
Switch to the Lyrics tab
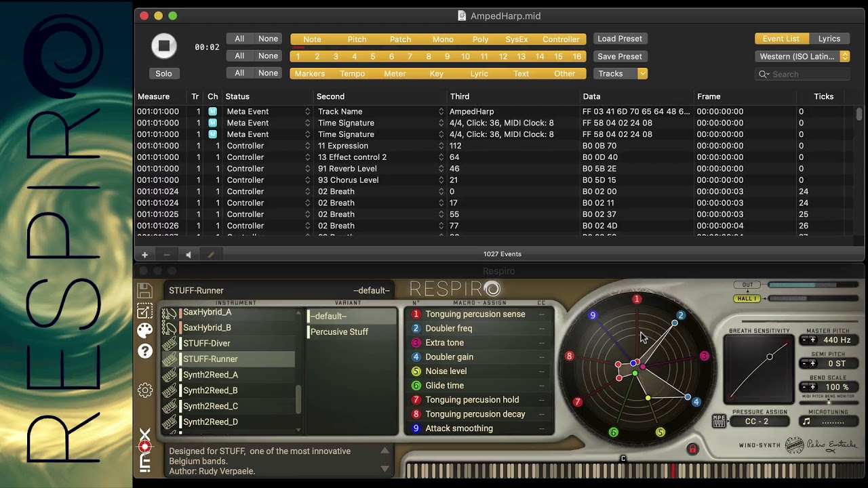tap(829, 39)
